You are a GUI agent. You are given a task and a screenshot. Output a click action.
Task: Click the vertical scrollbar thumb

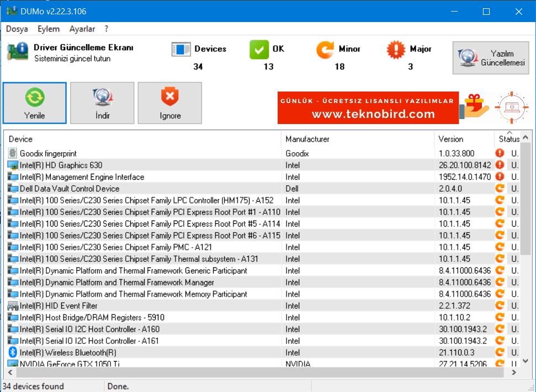coord(526,198)
